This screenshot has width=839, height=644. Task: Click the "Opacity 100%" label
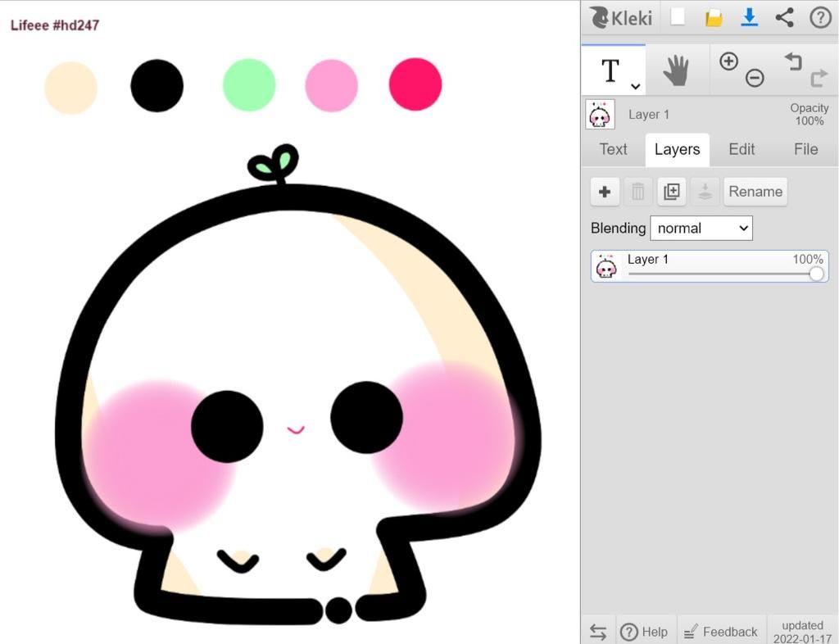point(809,115)
